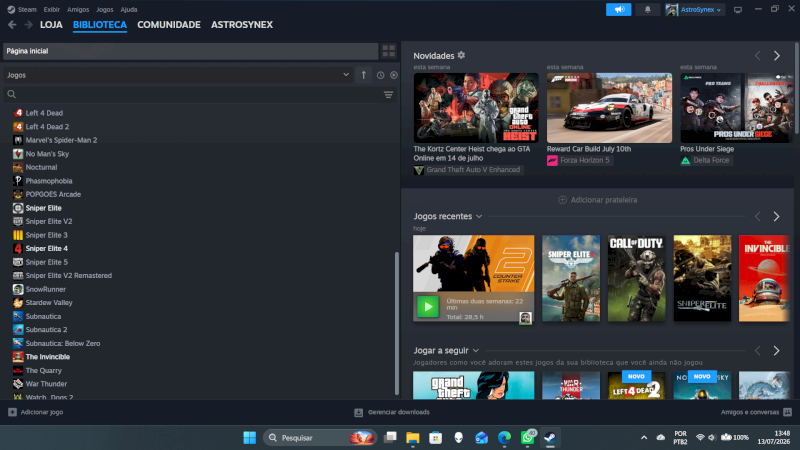Viewport: 800px width, 450px height.
Task: Expand the Jogos category dropdown
Action: click(x=346, y=74)
